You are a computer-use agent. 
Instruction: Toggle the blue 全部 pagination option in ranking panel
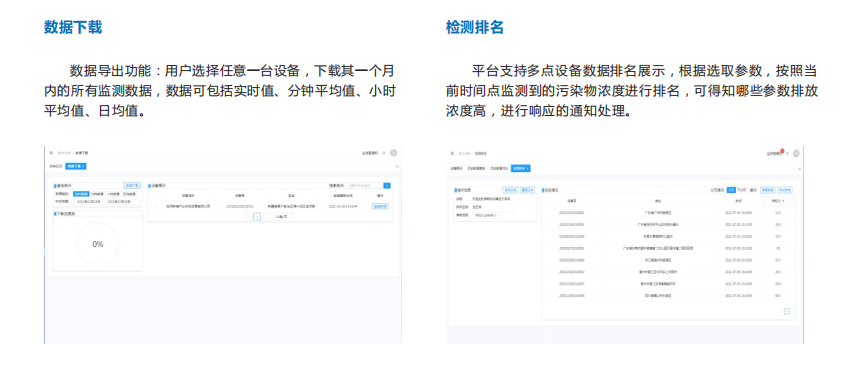tap(731, 190)
